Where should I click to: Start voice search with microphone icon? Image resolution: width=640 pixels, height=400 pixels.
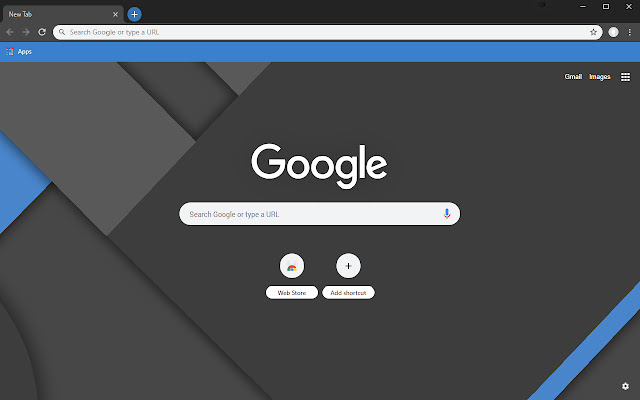coord(447,213)
